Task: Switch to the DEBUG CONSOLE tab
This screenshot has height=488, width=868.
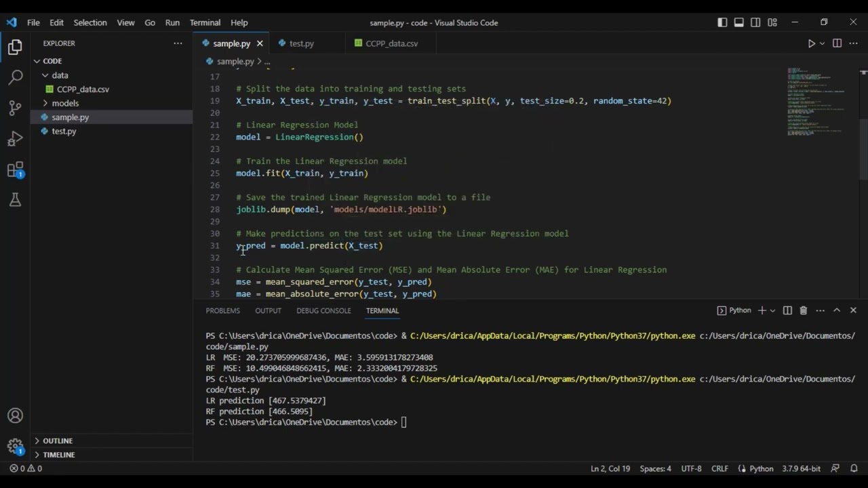Action: (x=323, y=310)
